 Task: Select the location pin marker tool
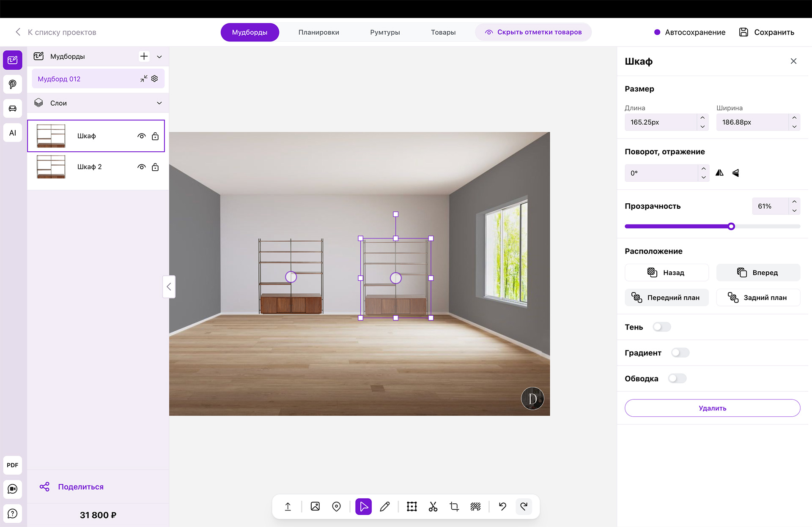click(336, 506)
